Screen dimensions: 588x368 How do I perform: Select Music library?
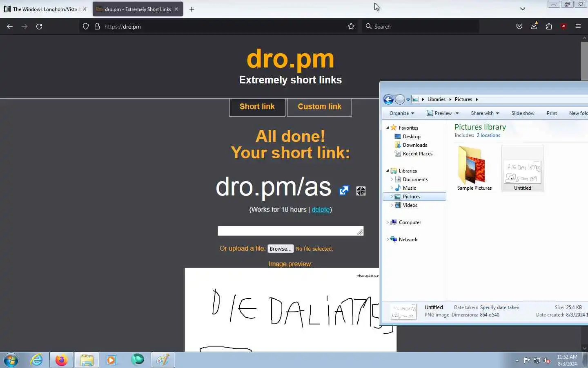pos(409,188)
